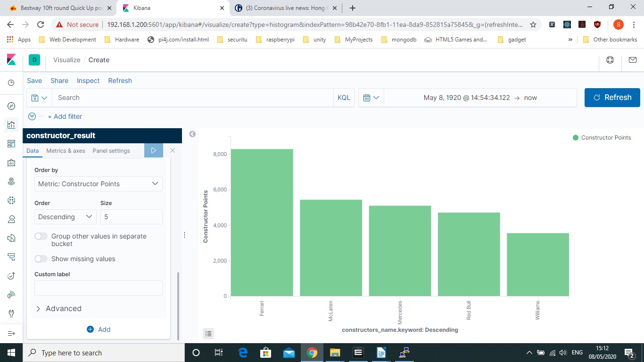Open SIEM icon in Kibana sidebar
Viewport: 644px width, 362px height.
click(11, 295)
